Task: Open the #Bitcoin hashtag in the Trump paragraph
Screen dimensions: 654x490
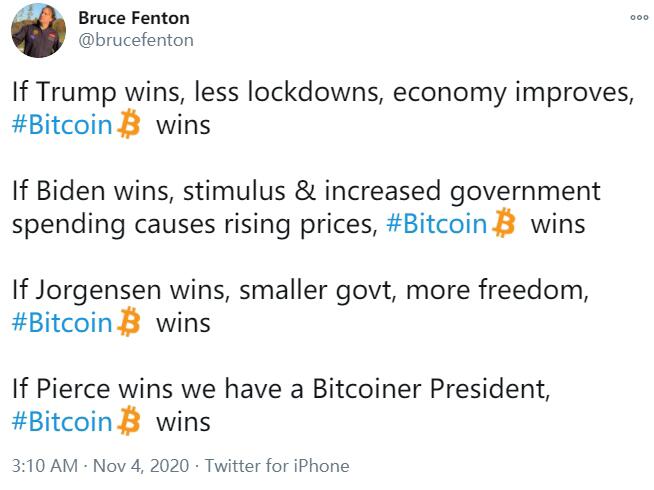Action: click(x=62, y=127)
